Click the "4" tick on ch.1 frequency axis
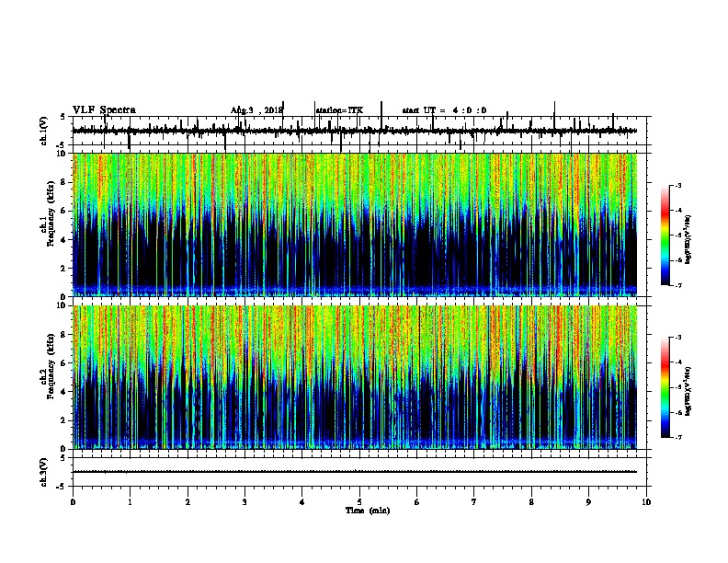728x563 pixels. click(x=63, y=240)
